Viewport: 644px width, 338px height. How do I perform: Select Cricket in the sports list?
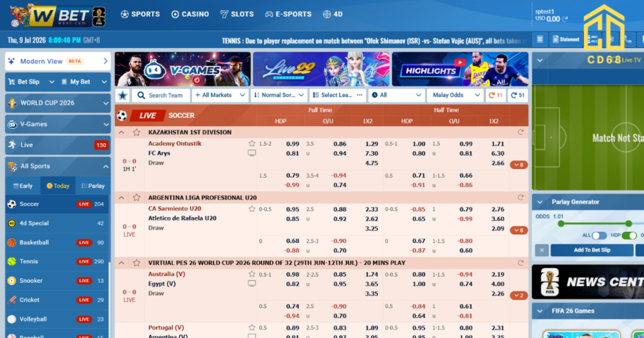coord(57,300)
